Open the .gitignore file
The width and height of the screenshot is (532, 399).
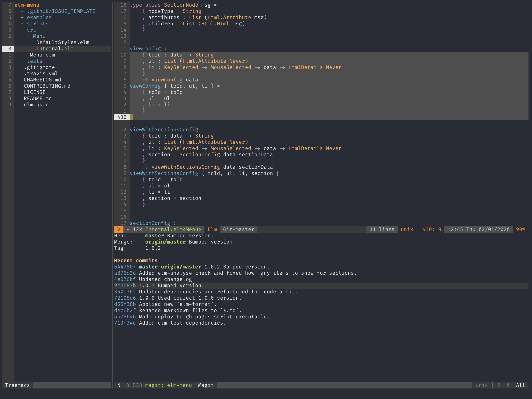pyautogui.click(x=39, y=67)
